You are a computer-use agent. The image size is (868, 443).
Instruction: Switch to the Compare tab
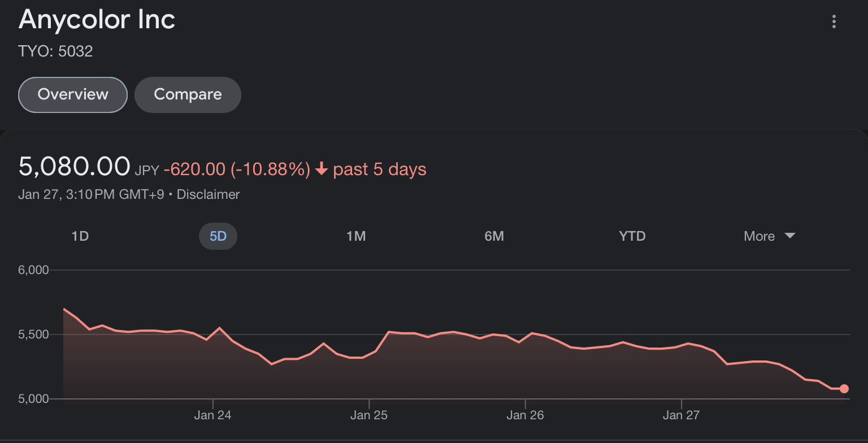pyautogui.click(x=188, y=94)
